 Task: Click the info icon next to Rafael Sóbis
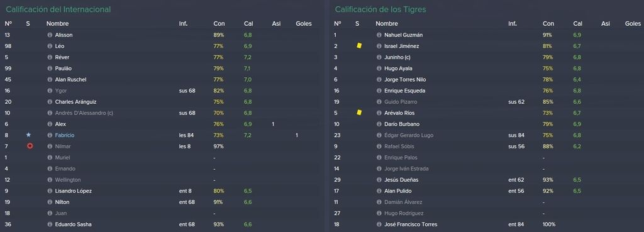(x=379, y=146)
